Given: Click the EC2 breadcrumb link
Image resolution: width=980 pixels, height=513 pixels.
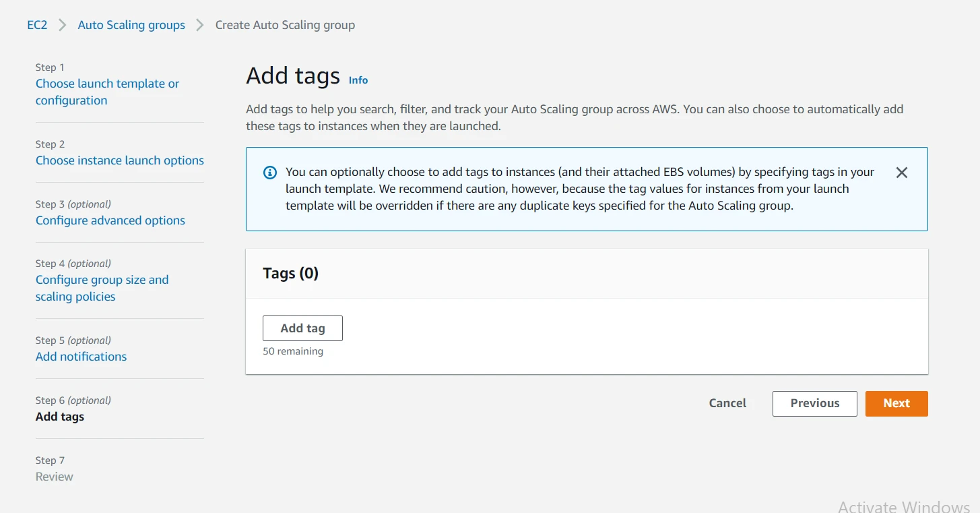Looking at the screenshot, I should tap(38, 25).
